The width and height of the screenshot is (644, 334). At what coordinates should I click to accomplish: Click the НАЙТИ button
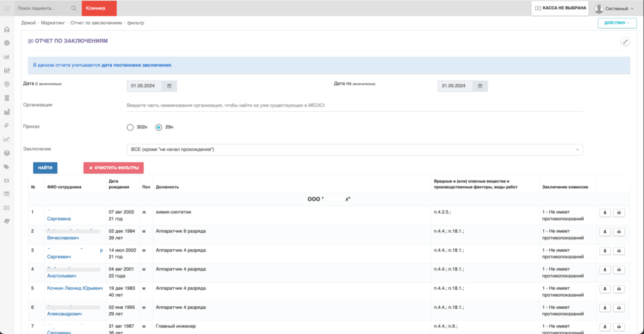45,168
